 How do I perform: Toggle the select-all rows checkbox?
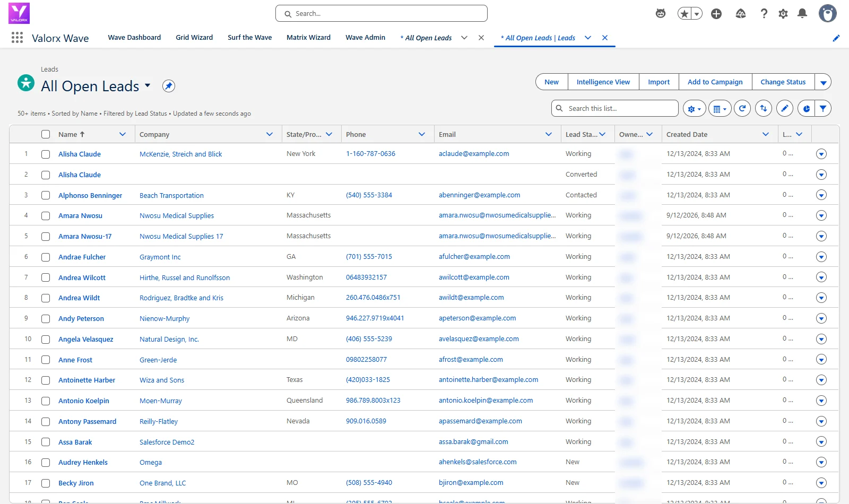[x=46, y=134]
